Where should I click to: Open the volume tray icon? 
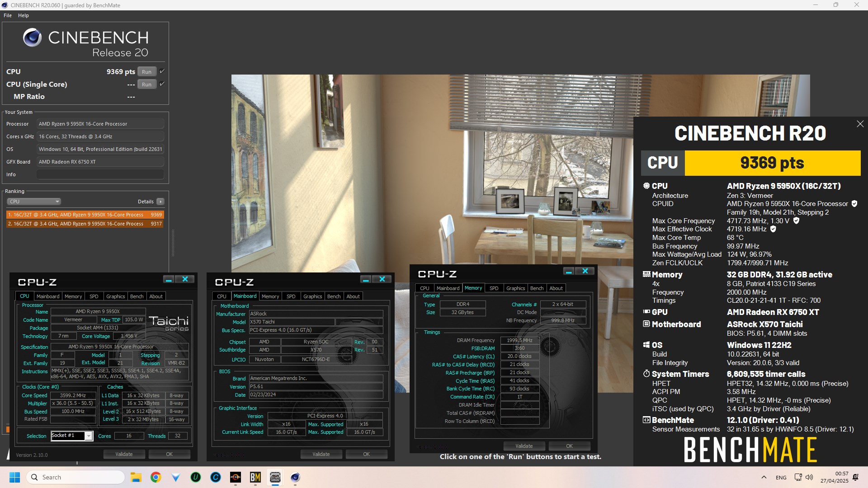pos(809,477)
